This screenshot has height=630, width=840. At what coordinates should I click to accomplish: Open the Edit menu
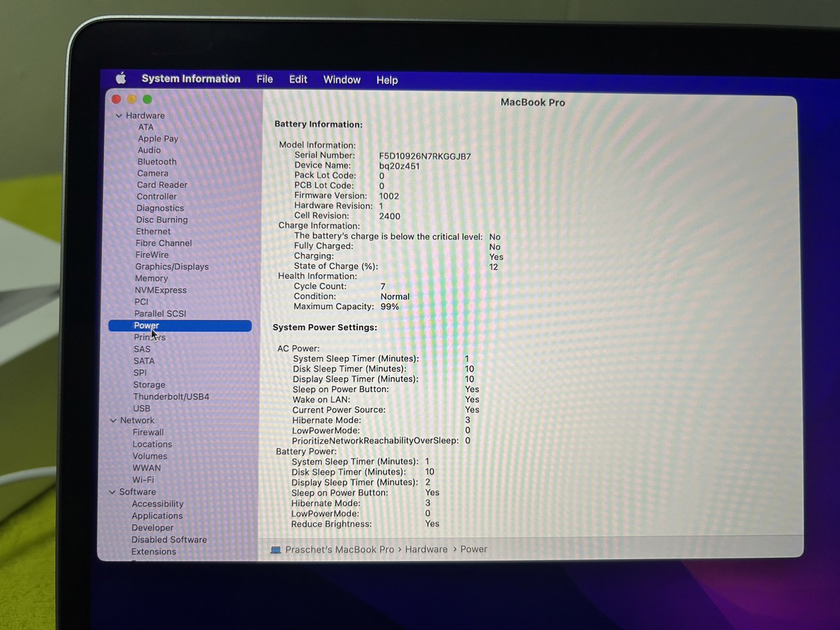[298, 80]
